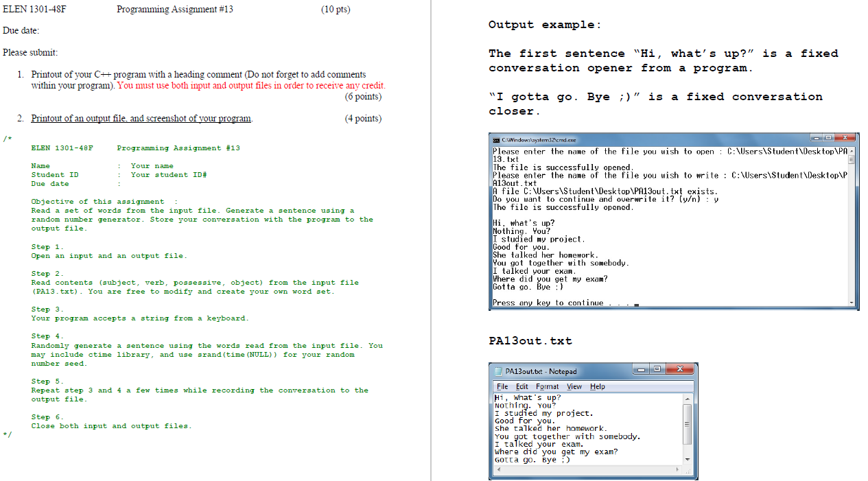Image resolution: width=868 pixels, height=481 pixels.
Task: Open the Edit menu in Notepad
Action: 522,386
